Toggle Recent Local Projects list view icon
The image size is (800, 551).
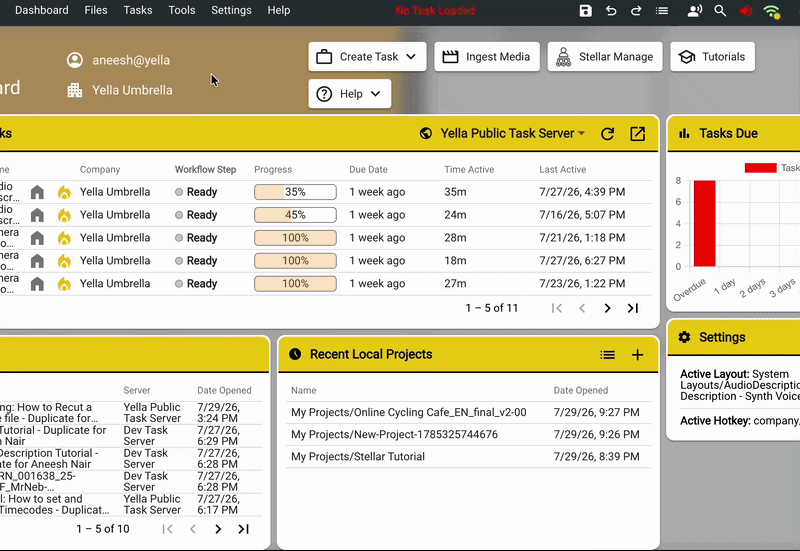pyautogui.click(x=607, y=355)
